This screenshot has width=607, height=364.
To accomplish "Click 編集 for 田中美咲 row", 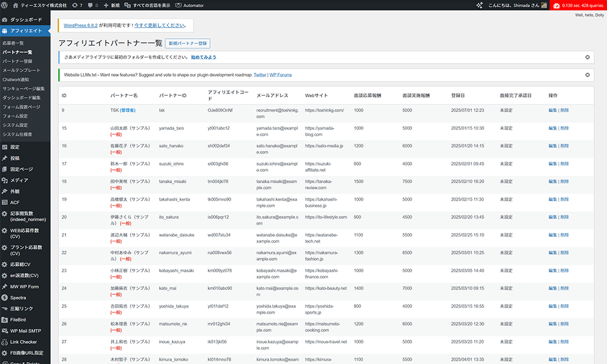I will tap(552, 181).
